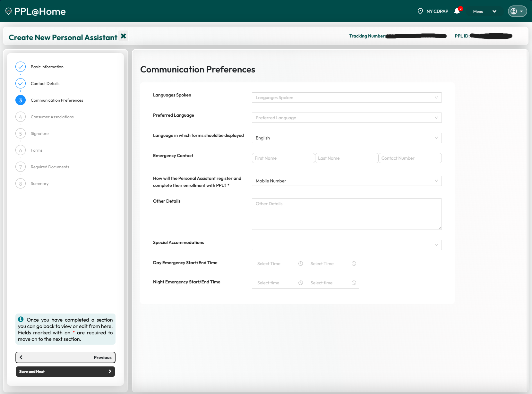The image size is (532, 394).
Task: Click the Basic Information checkmark step icon
Action: [21, 67]
